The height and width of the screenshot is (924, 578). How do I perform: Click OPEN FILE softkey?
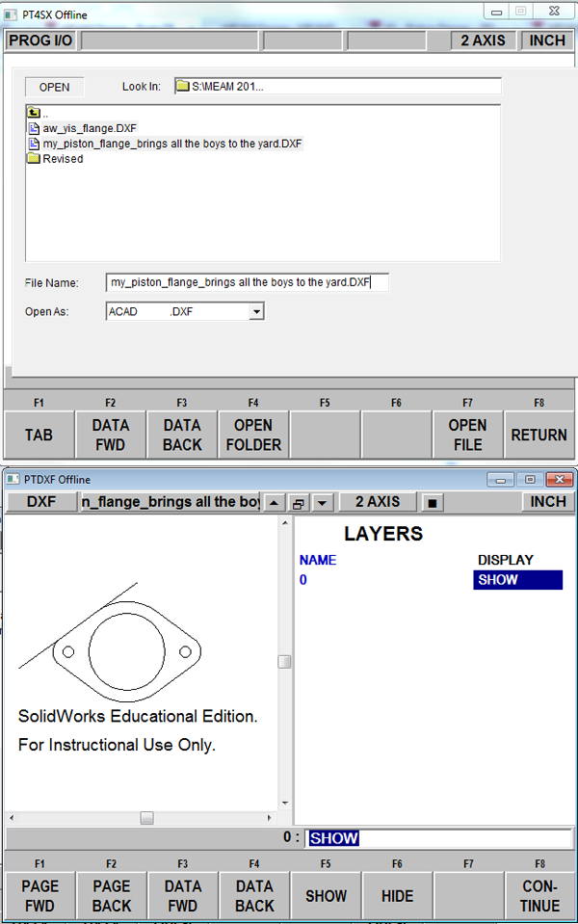point(468,435)
